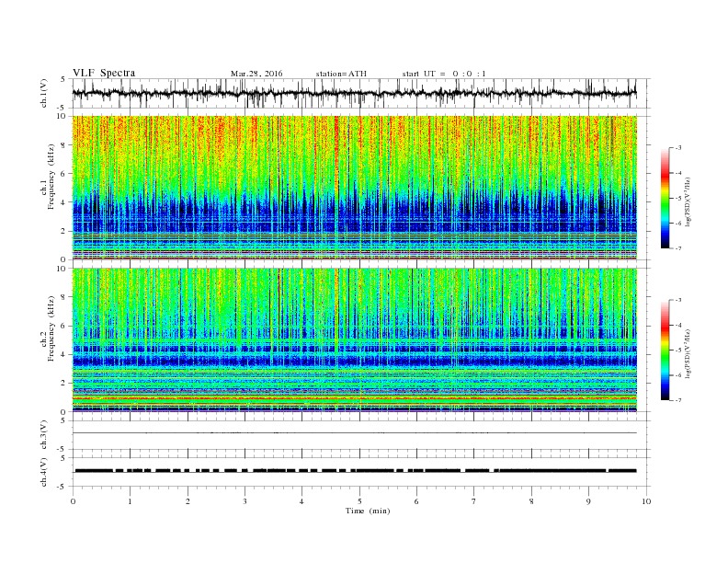Click the '0' tick on the Time axis

click(x=73, y=501)
